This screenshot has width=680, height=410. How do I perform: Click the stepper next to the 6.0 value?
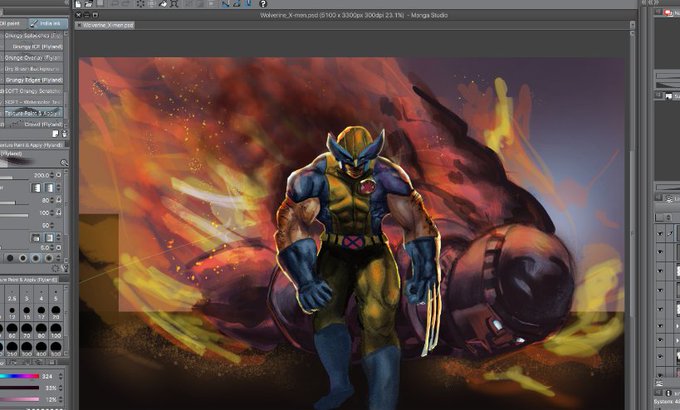pyautogui.click(x=52, y=248)
